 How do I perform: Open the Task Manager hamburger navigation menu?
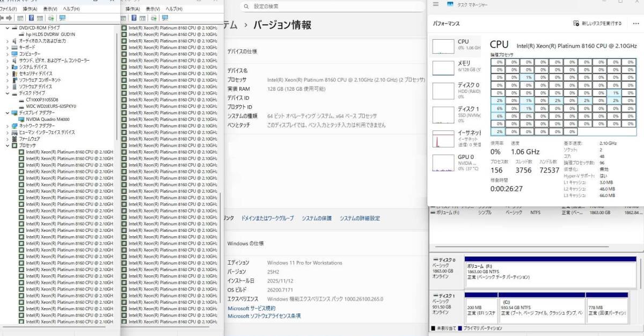point(435,4)
